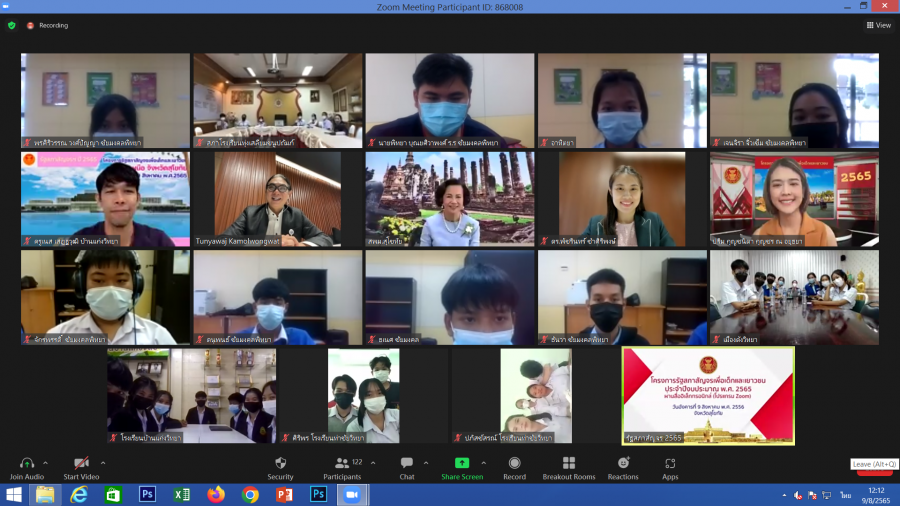Open the Reactions menu
This screenshot has width=900, height=506.
(623, 467)
